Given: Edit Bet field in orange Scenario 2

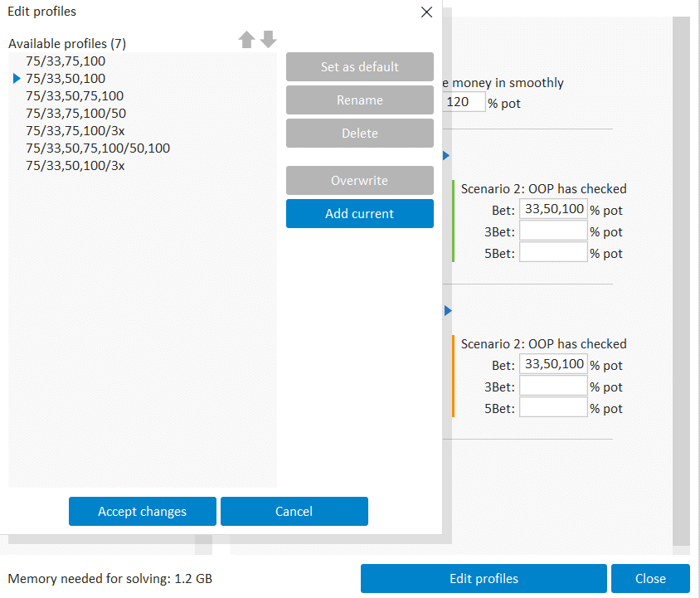Looking at the screenshot, I should tap(553, 364).
